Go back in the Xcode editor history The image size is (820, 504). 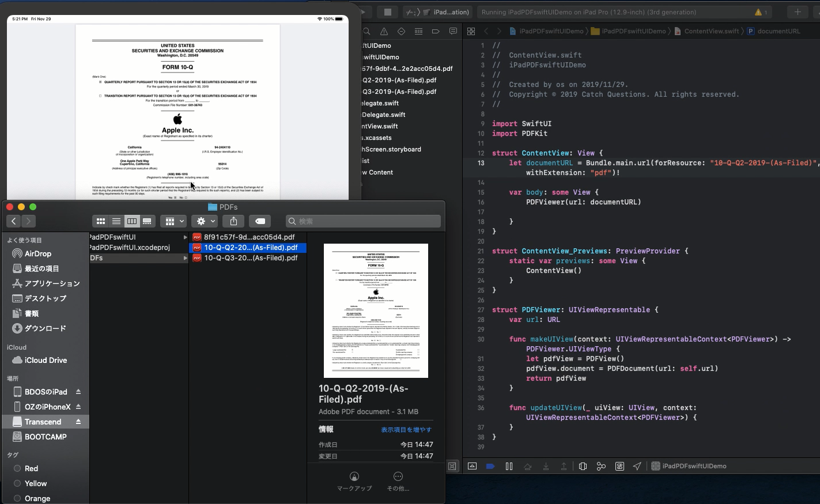point(486,31)
